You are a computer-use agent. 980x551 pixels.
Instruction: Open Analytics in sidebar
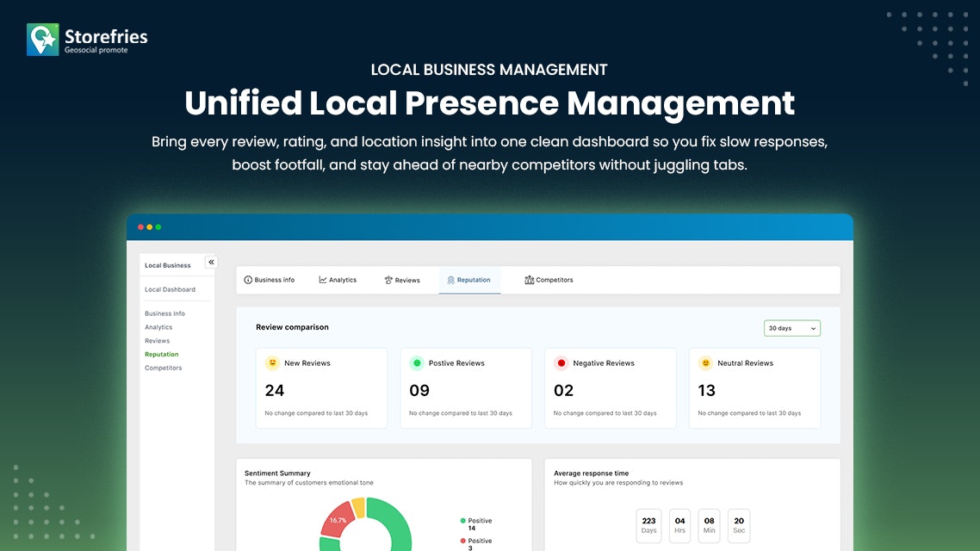click(x=158, y=327)
